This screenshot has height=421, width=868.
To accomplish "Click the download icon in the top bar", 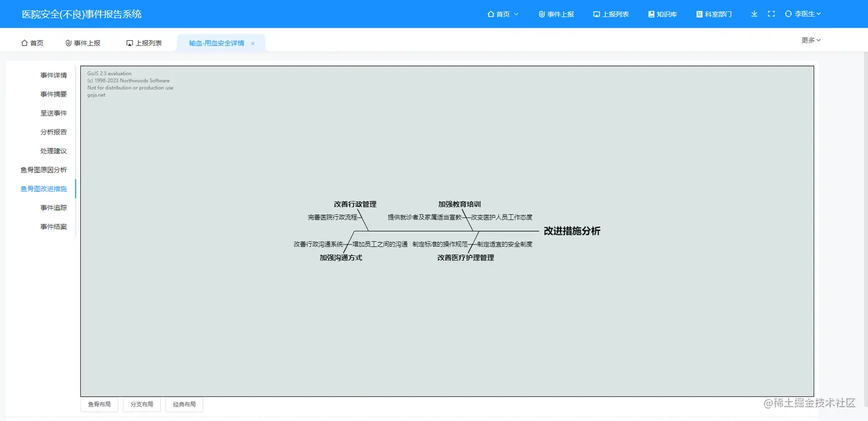I will tap(754, 14).
